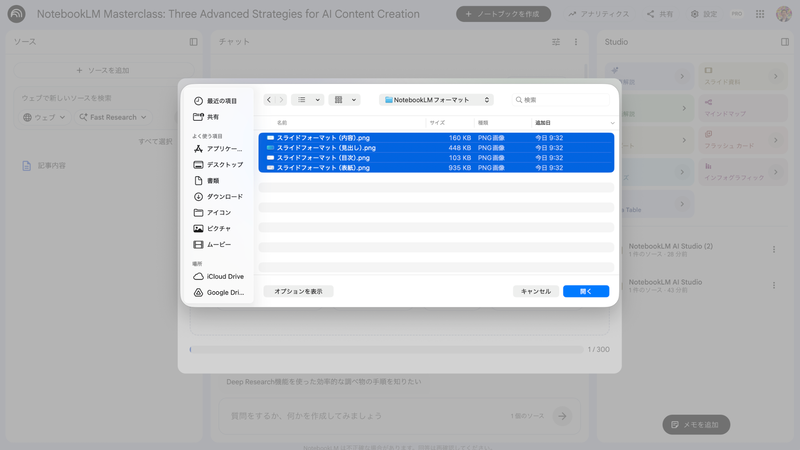Click source upload progress bar
Viewport: 800px width, 450px height.
tap(386, 349)
